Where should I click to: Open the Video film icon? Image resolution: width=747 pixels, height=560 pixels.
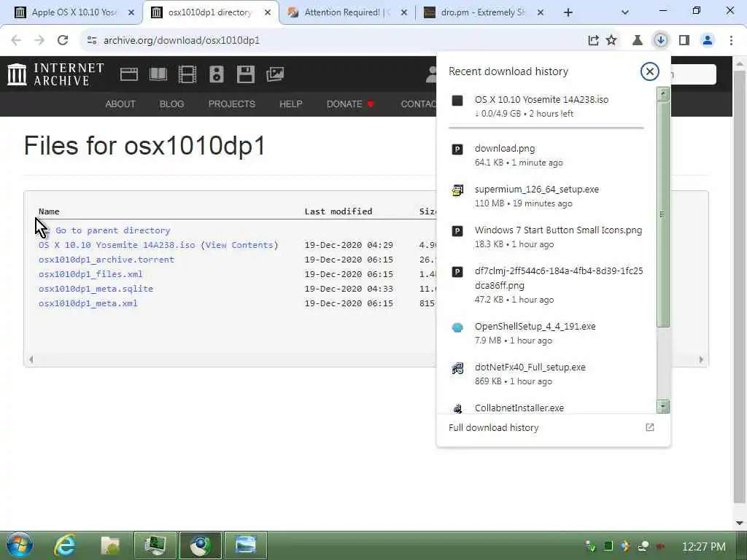tap(187, 74)
